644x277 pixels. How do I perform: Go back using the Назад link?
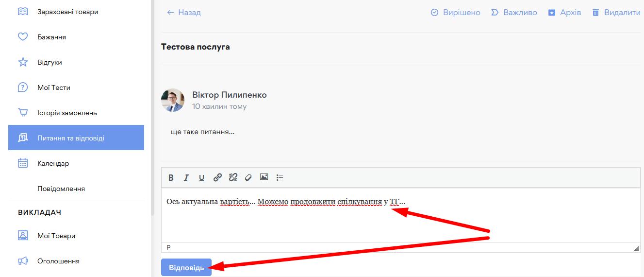(x=184, y=13)
